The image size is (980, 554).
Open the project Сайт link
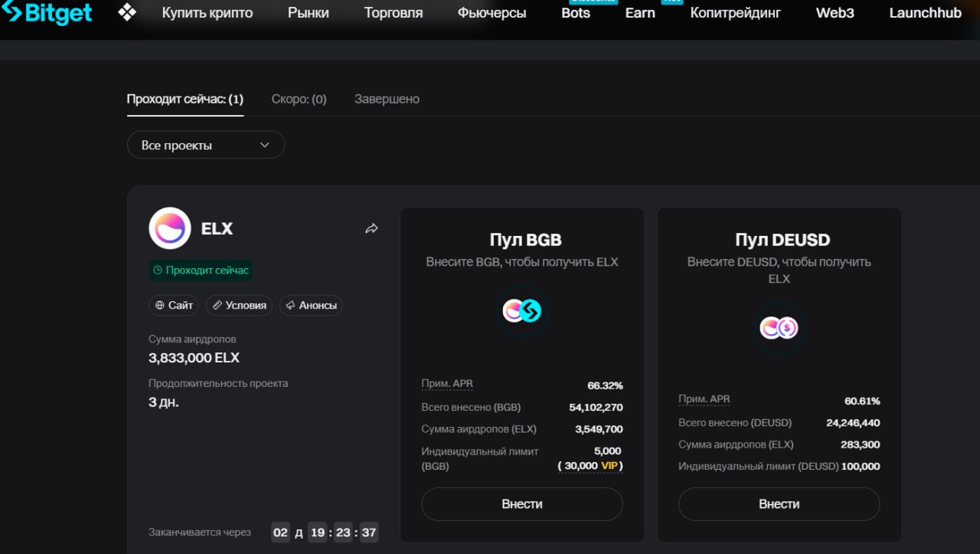tap(174, 305)
